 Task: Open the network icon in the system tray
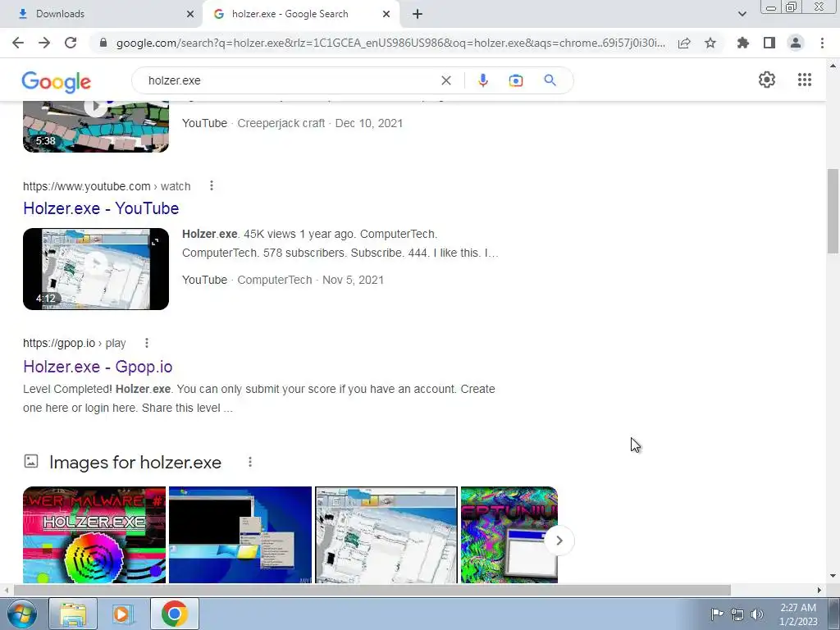pos(737,614)
